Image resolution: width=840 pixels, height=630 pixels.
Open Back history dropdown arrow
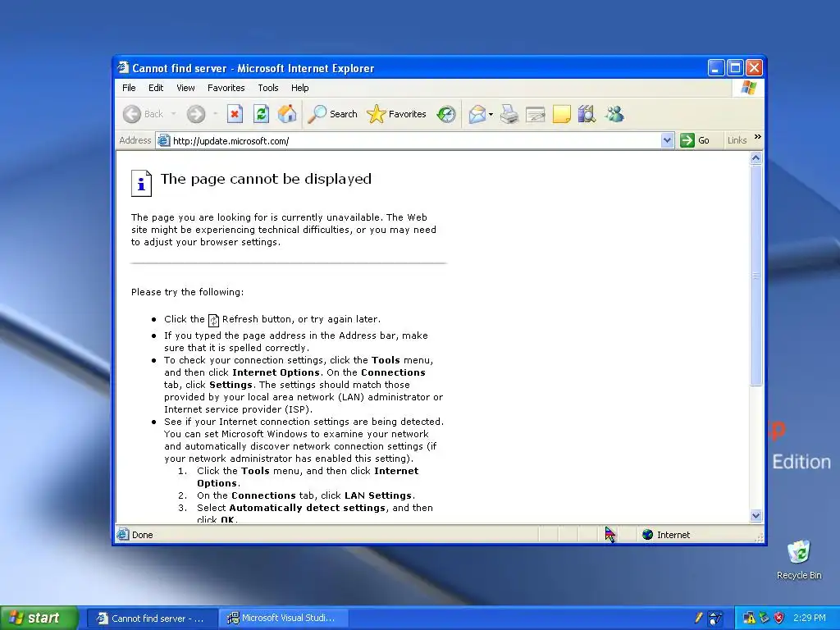[174, 114]
